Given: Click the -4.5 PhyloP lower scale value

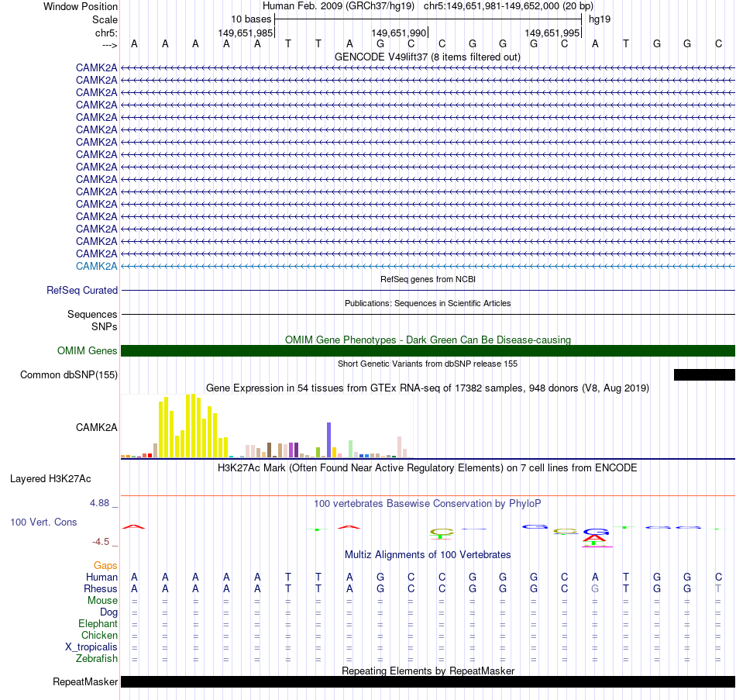Looking at the screenshot, I should point(101,542).
